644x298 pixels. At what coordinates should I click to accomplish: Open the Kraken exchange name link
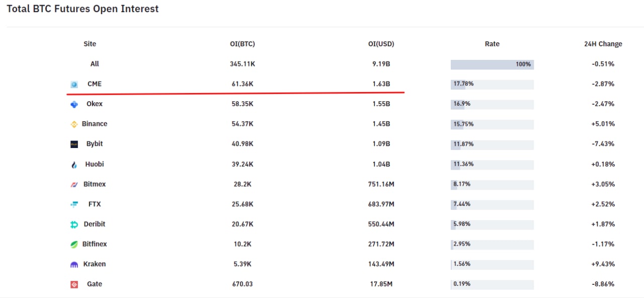tap(95, 264)
